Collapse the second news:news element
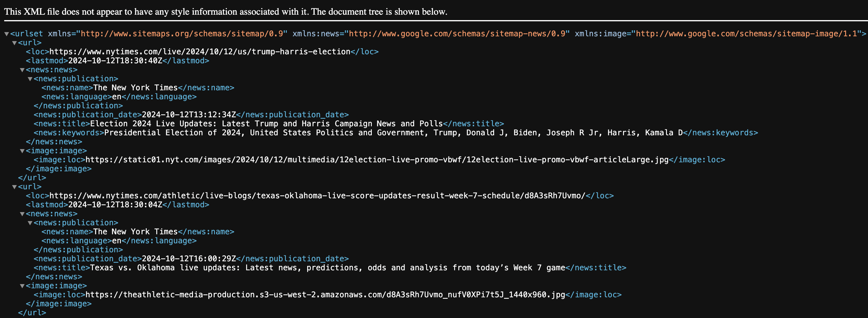868x318 pixels. [22, 213]
